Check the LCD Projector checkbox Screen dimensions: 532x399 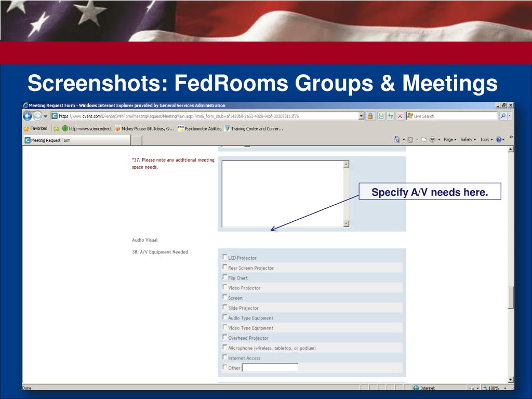(x=224, y=257)
